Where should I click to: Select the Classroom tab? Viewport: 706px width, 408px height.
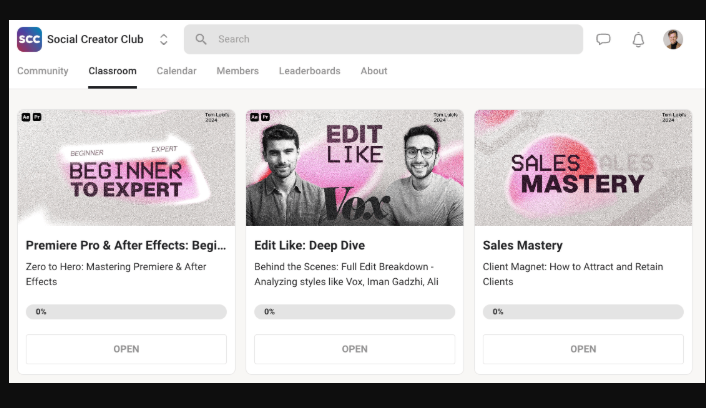tap(112, 71)
